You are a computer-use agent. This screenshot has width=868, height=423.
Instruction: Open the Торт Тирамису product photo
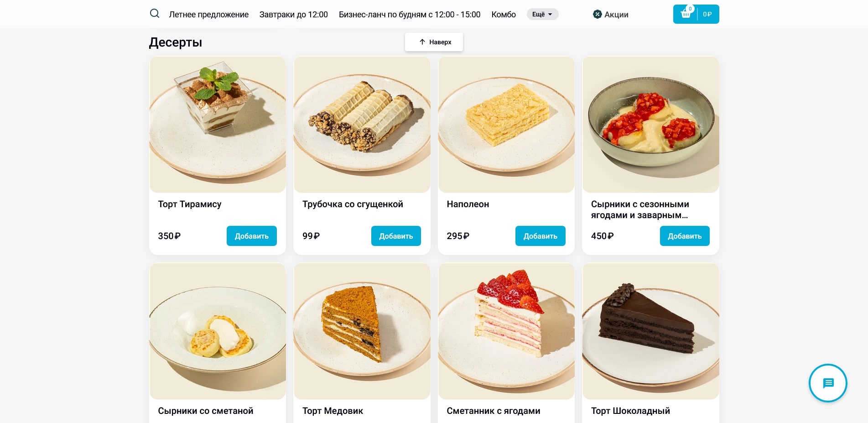click(x=218, y=125)
